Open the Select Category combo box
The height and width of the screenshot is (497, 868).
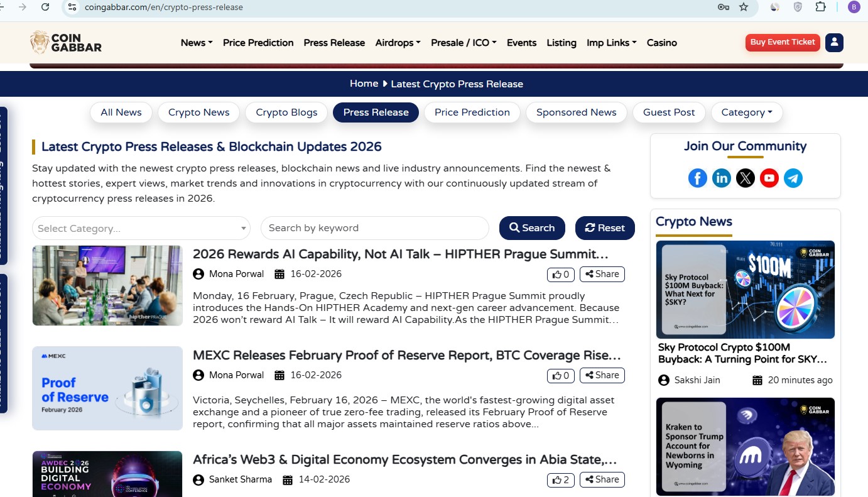coord(141,228)
